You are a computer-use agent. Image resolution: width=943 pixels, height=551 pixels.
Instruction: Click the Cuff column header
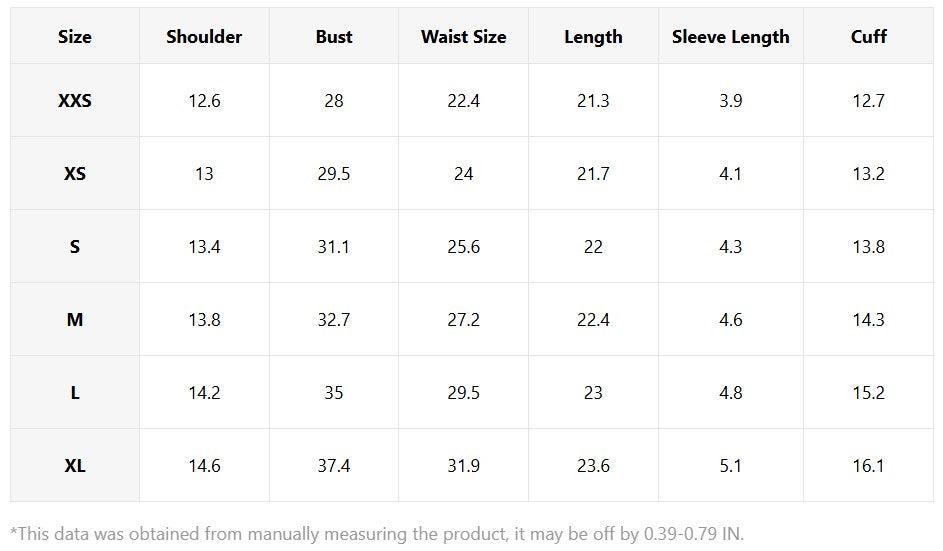coord(868,37)
